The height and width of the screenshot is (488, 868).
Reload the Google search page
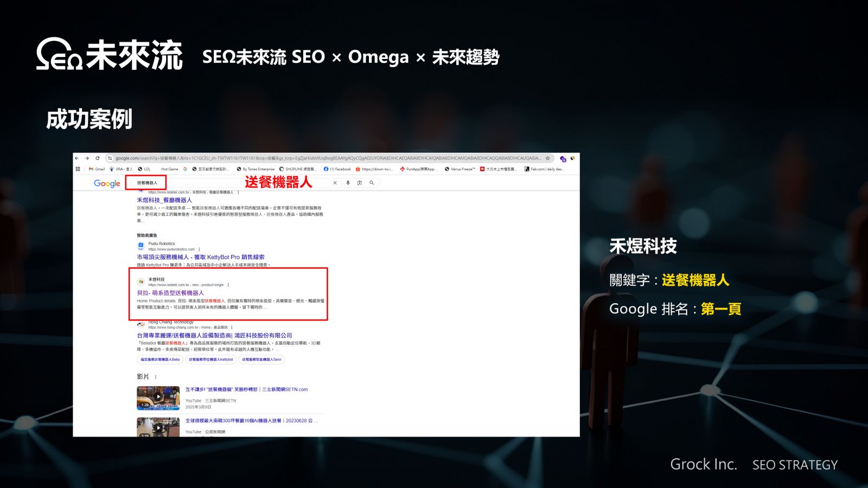pyautogui.click(x=98, y=158)
